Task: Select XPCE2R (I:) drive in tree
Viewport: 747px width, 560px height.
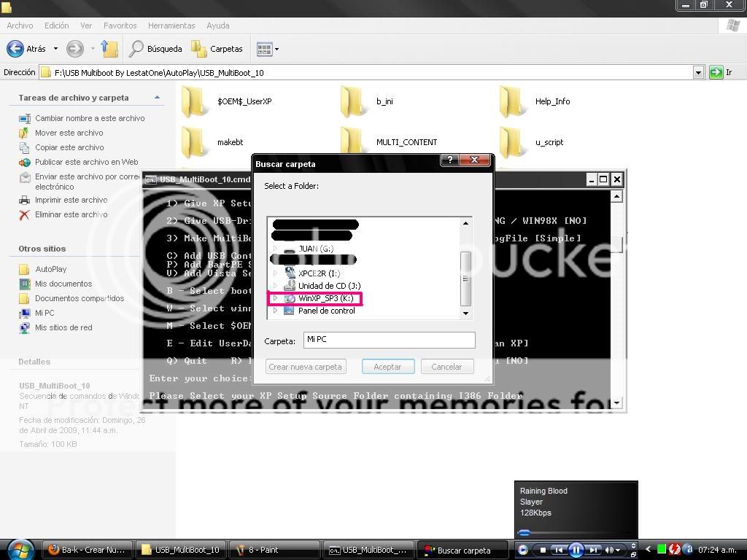Action: click(x=320, y=273)
